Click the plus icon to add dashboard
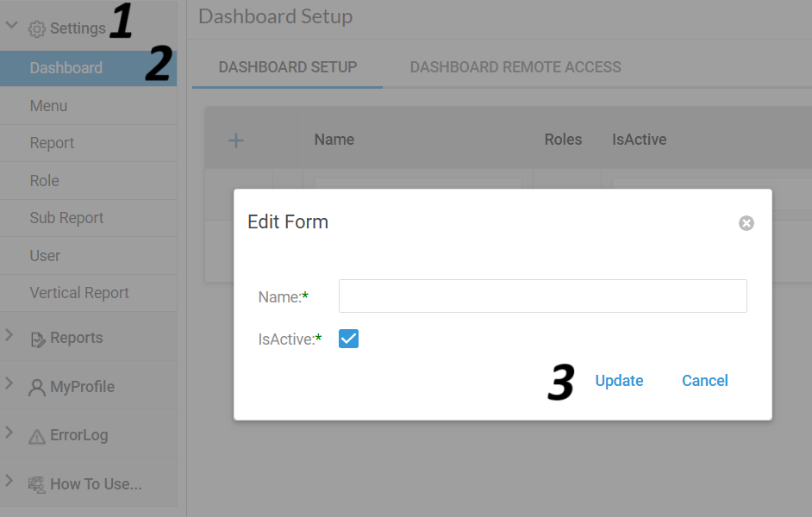The height and width of the screenshot is (517, 812). (236, 140)
